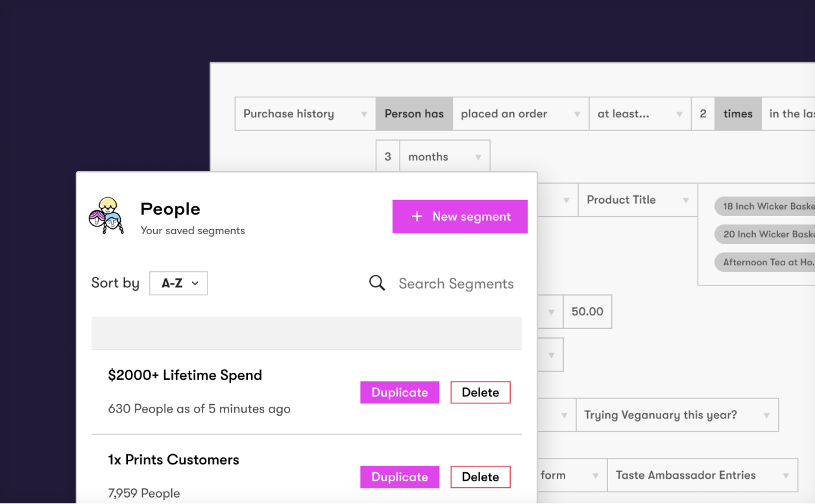The width and height of the screenshot is (815, 504).
Task: Click the search magnifier icon
Action: pyautogui.click(x=377, y=283)
